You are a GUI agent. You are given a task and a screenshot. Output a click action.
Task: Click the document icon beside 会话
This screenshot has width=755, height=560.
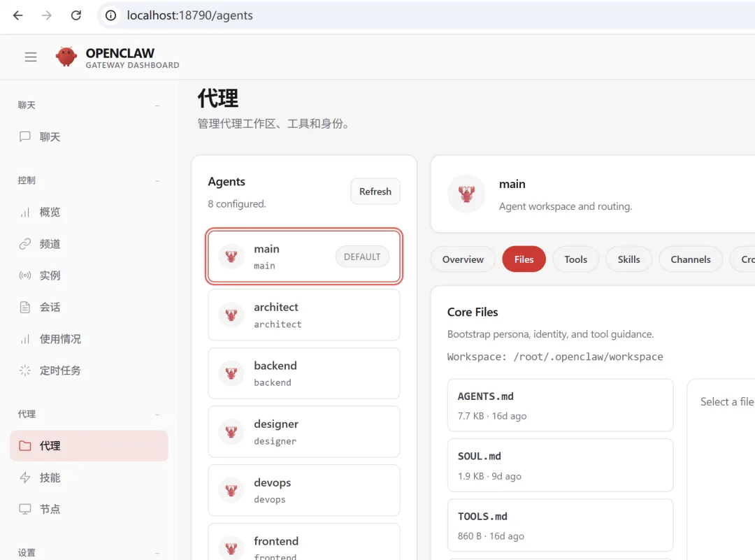(25, 307)
